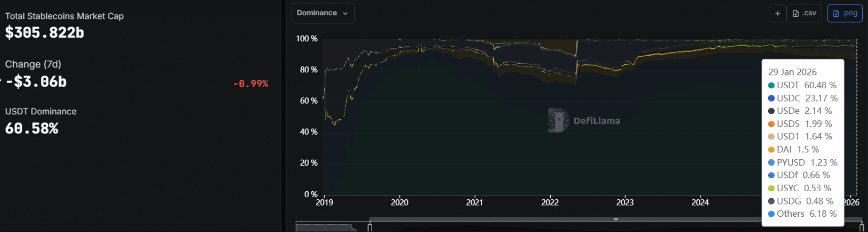This screenshot has height=232, width=868.
Task: Click the dark USDe dot in tooltip
Action: (x=771, y=111)
